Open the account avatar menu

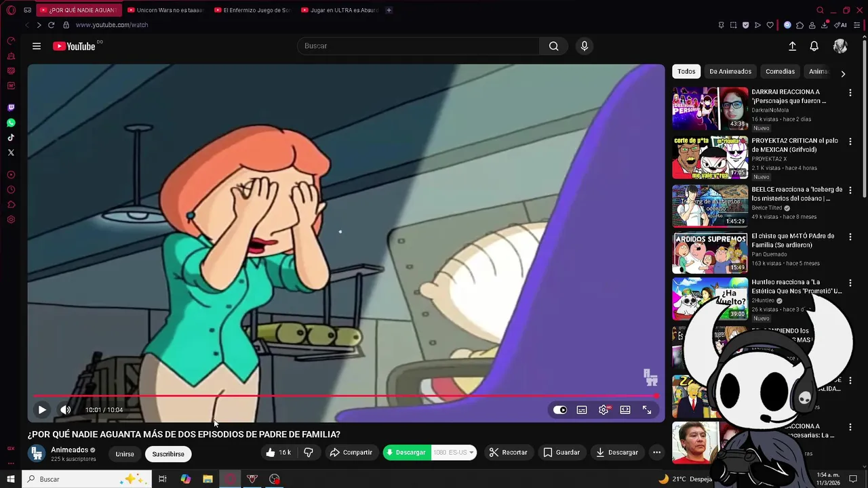[840, 46]
